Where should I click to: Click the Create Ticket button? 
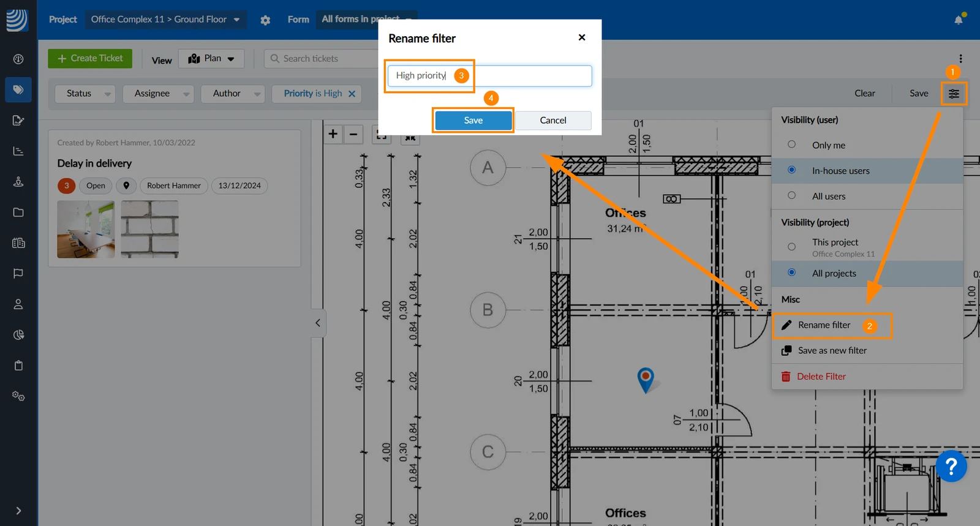pos(90,59)
